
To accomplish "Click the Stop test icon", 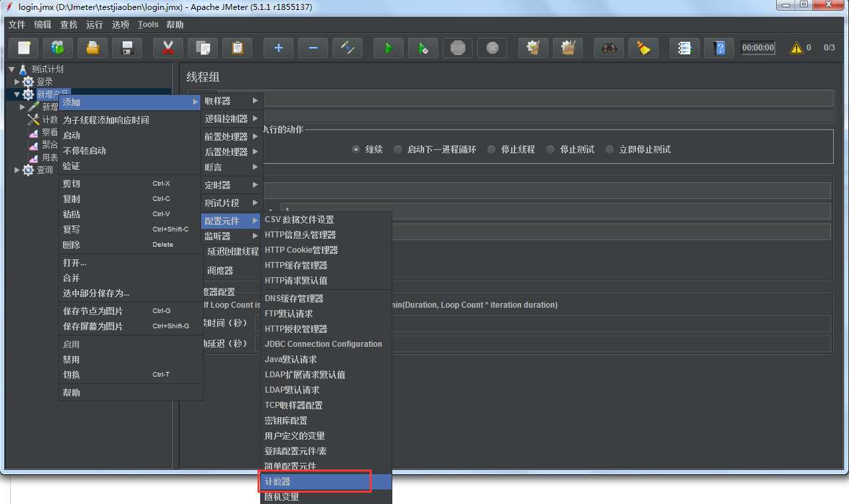I will 457,48.
